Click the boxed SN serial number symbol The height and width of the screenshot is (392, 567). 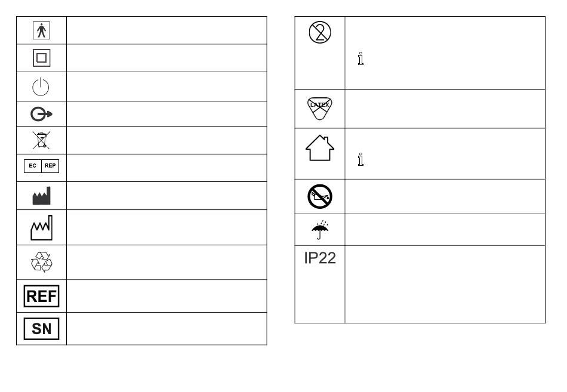(x=41, y=329)
